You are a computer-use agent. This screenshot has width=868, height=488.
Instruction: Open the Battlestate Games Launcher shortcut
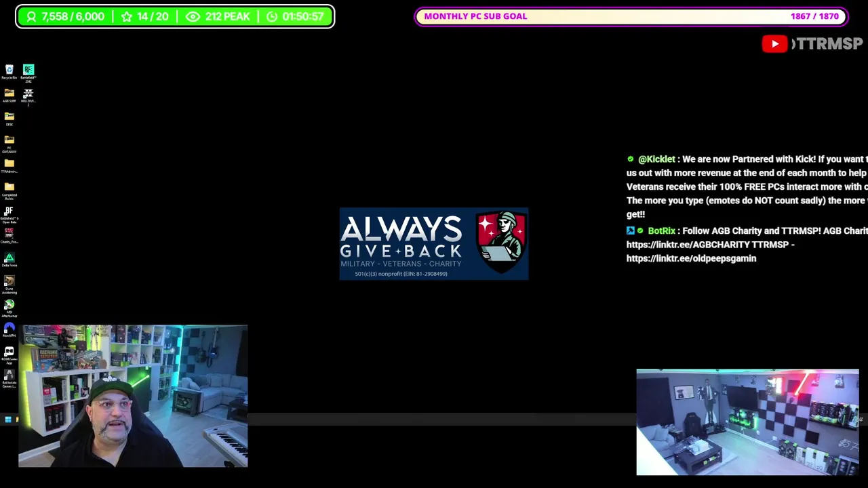click(9, 378)
